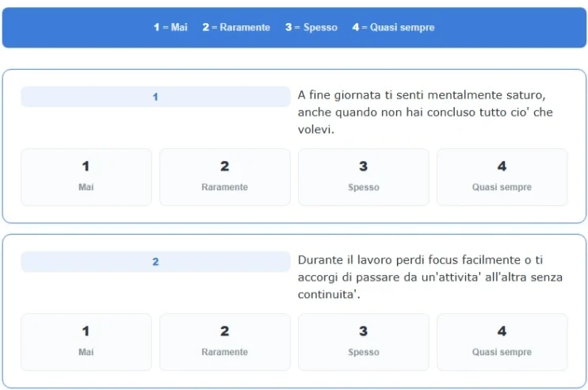Click the text 'Durante il lavoro perdi focus facilmente'
Viewport: 588px width, 390px height.
point(410,260)
